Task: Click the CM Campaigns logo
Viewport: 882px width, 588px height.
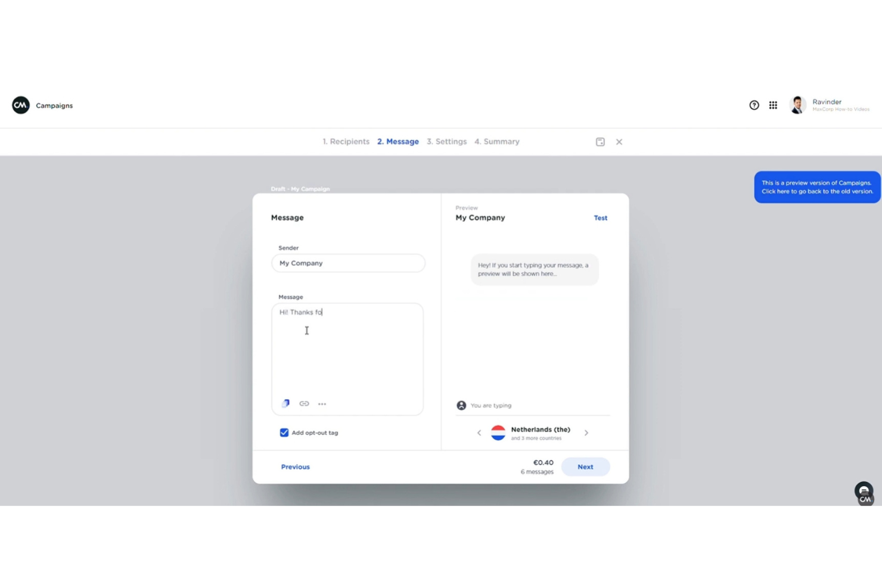Action: 20,105
